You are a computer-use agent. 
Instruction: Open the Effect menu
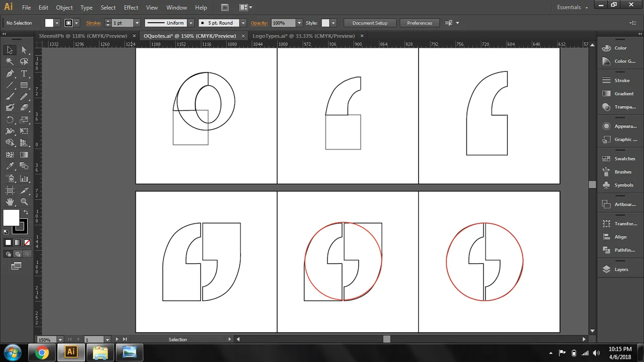(131, 8)
